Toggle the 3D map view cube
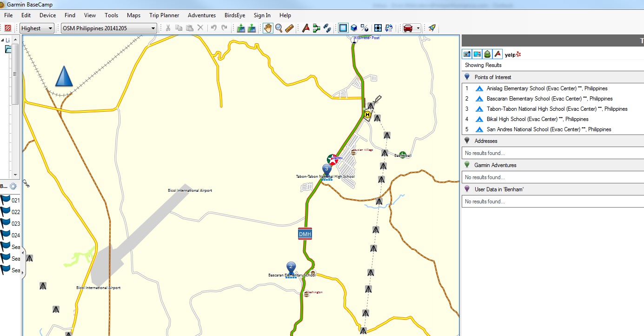Viewport: 644px width, 336px height. pos(354,28)
